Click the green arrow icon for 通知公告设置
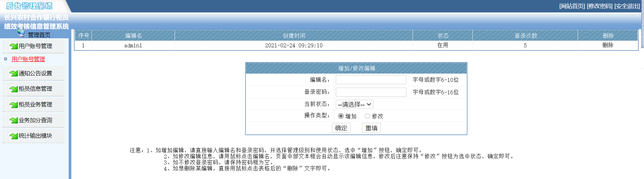The image size is (644, 179). 14,73
